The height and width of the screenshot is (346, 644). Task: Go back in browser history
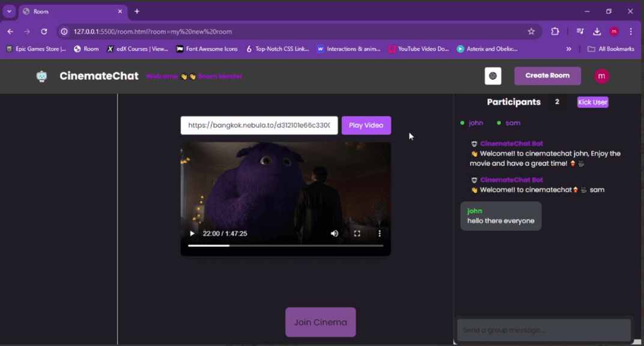(10, 32)
